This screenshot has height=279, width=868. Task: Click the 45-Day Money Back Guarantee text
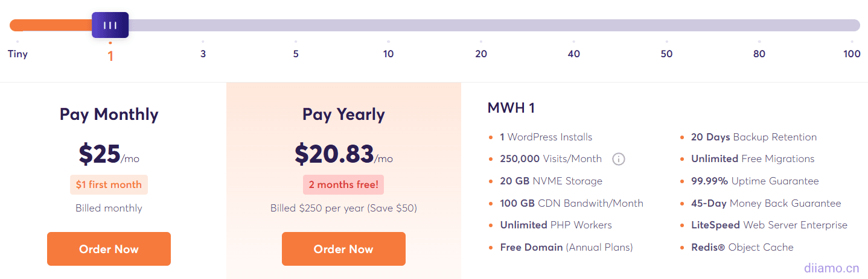pos(765,203)
